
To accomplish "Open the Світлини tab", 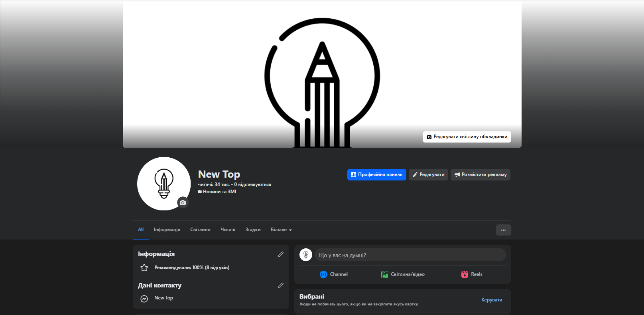I will [200, 230].
